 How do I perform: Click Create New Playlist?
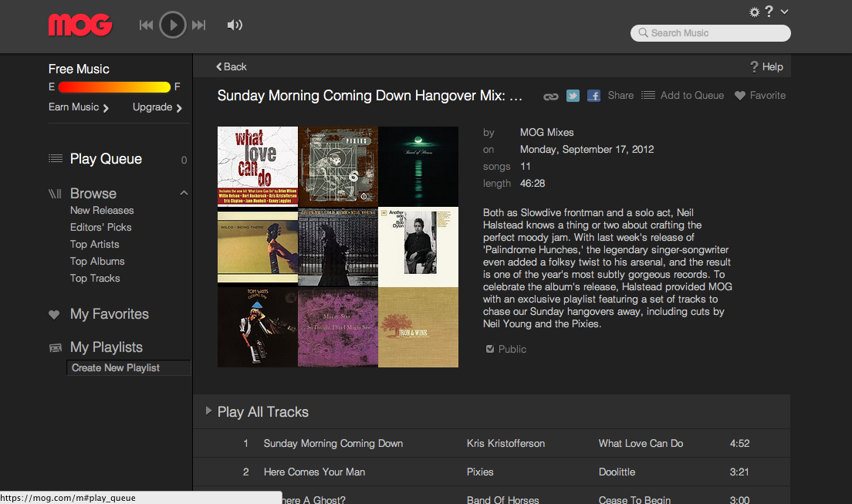(129, 368)
